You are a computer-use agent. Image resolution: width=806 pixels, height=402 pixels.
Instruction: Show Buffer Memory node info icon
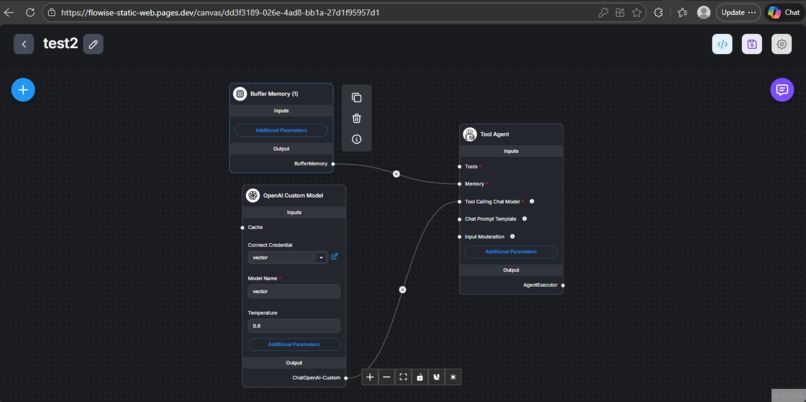(357, 139)
